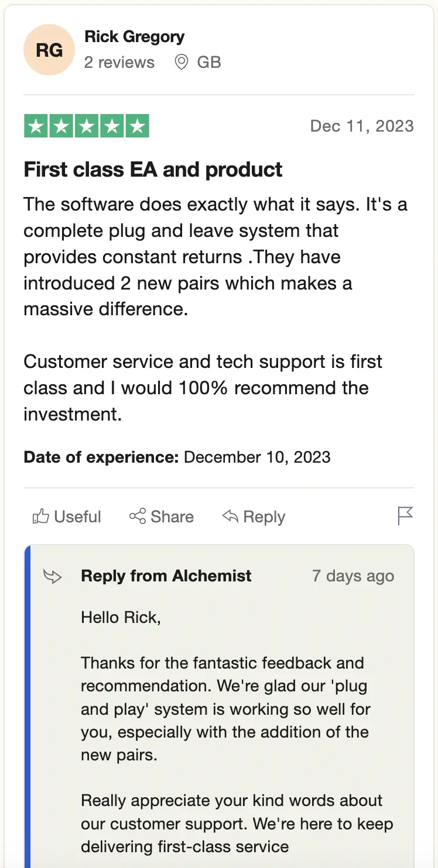Click the first green rating star

click(36, 126)
